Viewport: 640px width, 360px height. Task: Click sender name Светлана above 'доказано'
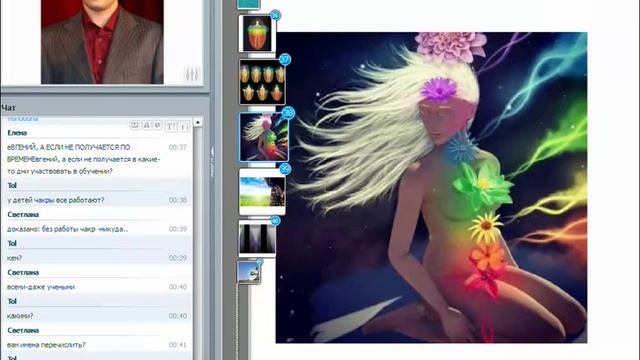[23, 214]
